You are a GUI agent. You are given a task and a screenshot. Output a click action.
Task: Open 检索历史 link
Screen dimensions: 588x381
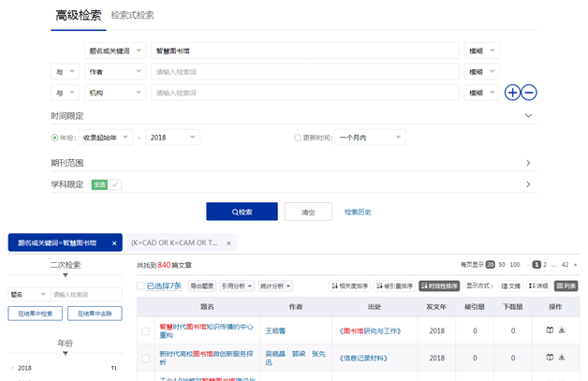click(x=358, y=212)
